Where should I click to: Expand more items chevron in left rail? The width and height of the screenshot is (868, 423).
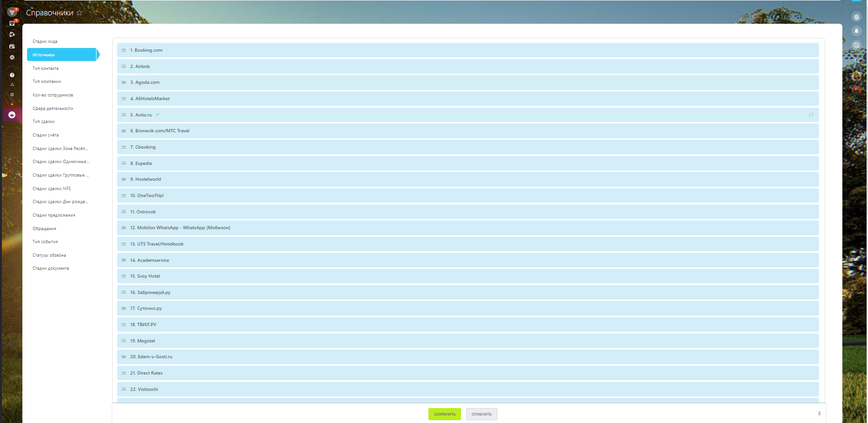[12, 57]
